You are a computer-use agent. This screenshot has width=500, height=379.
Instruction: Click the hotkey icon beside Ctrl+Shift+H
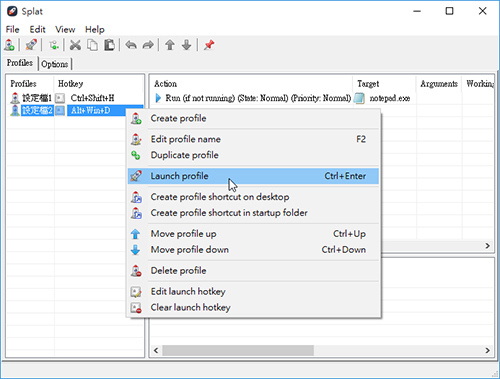click(60, 98)
